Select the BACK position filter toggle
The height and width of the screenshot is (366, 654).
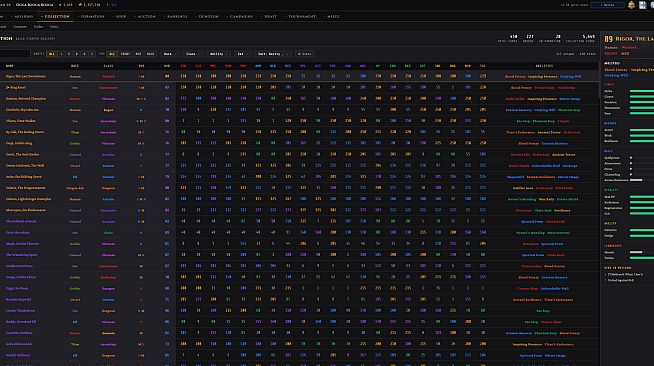tap(151, 54)
